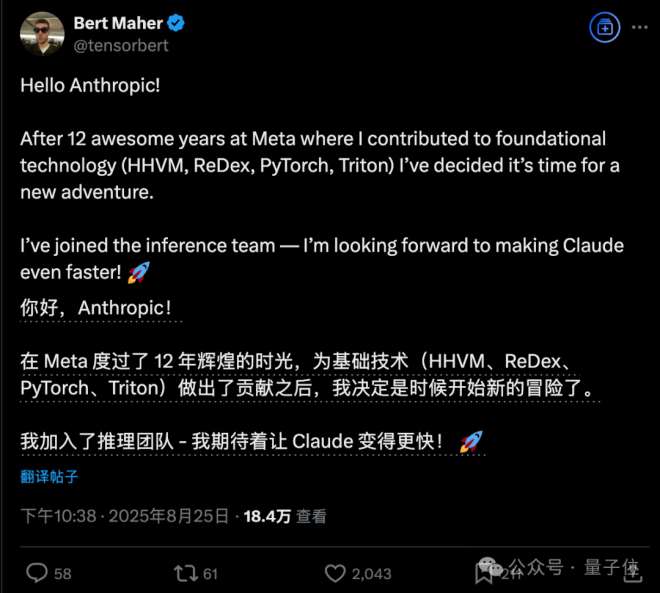Click the 翻译帖子 translate link
Screen dimensions: 660x593
(x=49, y=476)
